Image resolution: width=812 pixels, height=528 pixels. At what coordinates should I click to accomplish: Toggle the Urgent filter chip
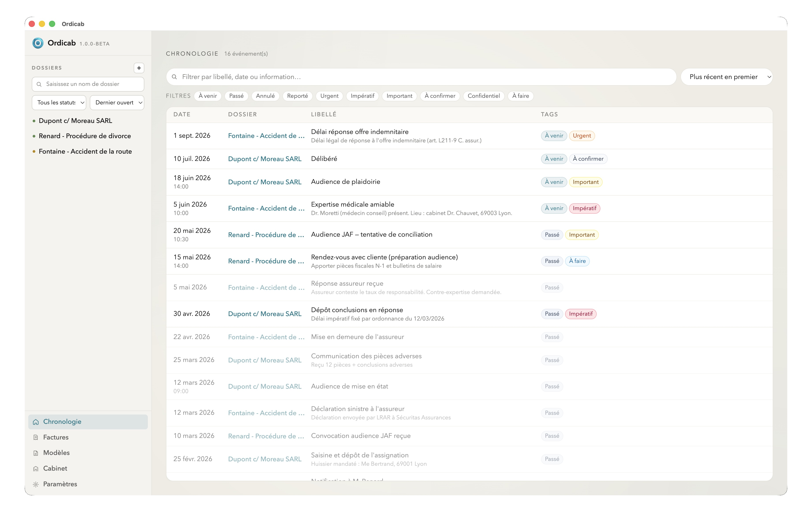329,96
